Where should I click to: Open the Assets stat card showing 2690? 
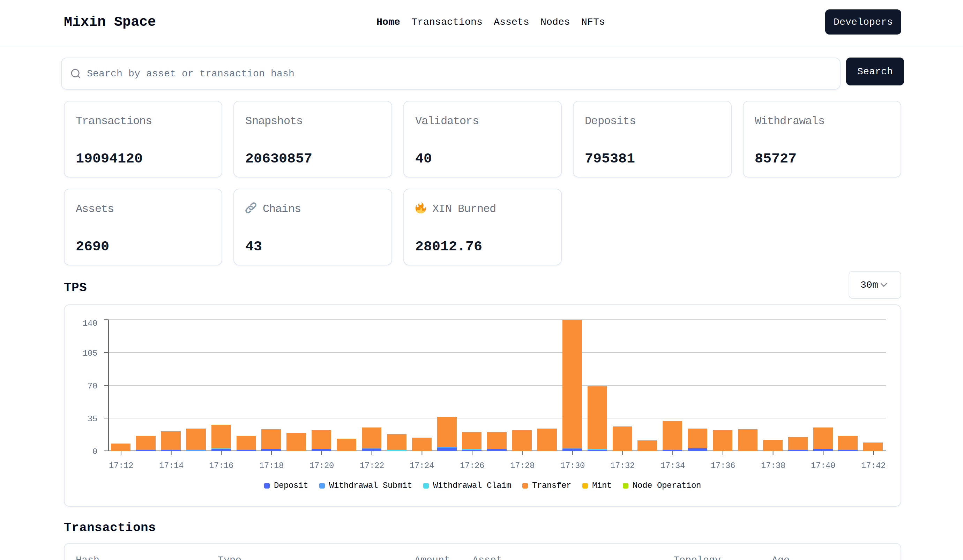[143, 227]
